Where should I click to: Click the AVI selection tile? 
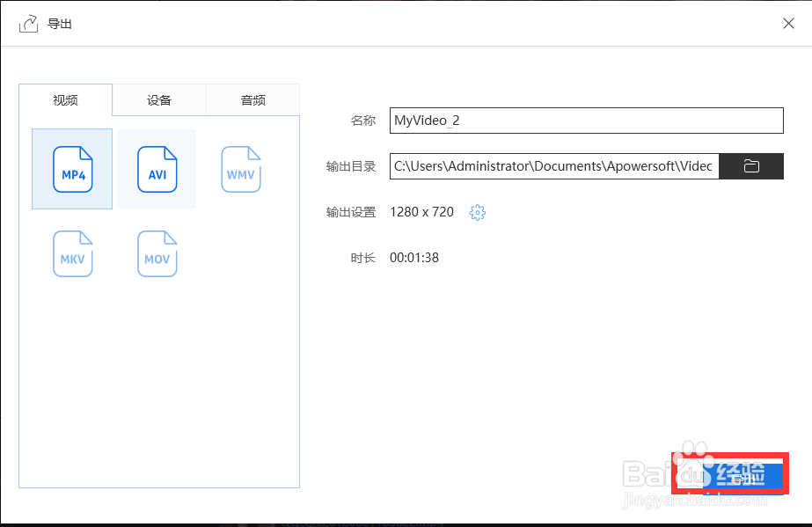[x=156, y=169]
